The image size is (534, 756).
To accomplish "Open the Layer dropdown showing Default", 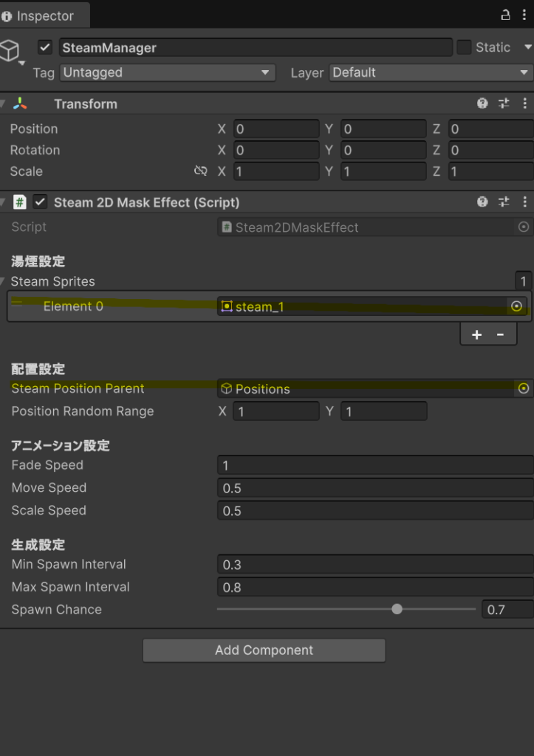I will point(431,72).
